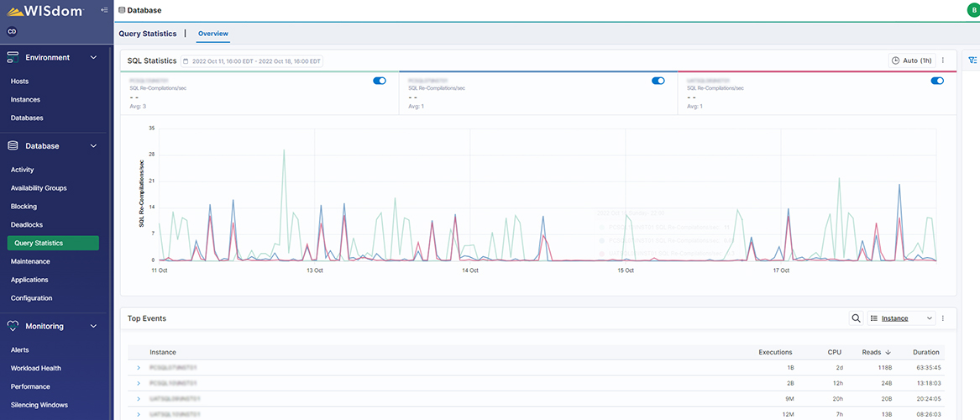Open the filter panel icon
980x420 pixels.
click(x=972, y=60)
